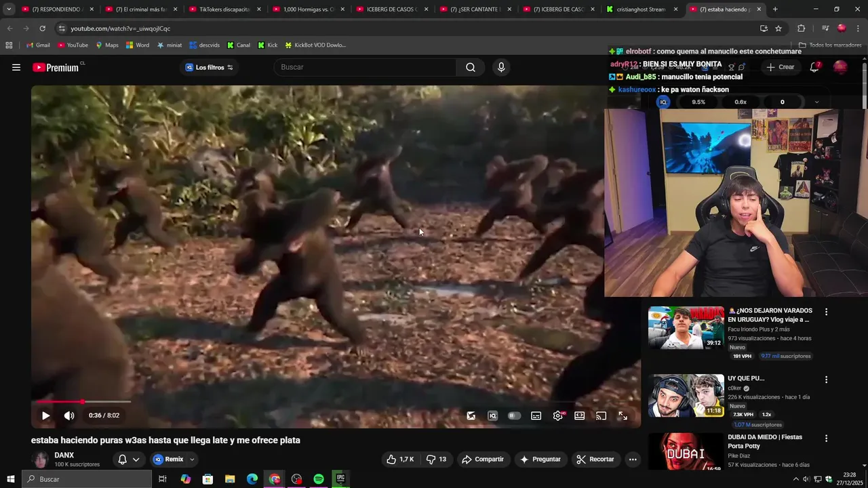The height and width of the screenshot is (488, 868).
Task: Expand the chevron next to Remix
Action: [192, 460]
